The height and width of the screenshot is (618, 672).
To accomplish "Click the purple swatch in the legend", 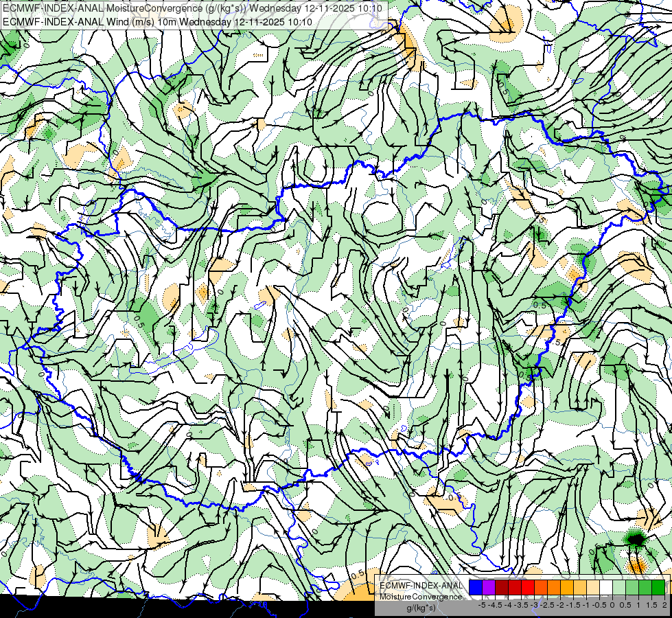I will [489, 588].
